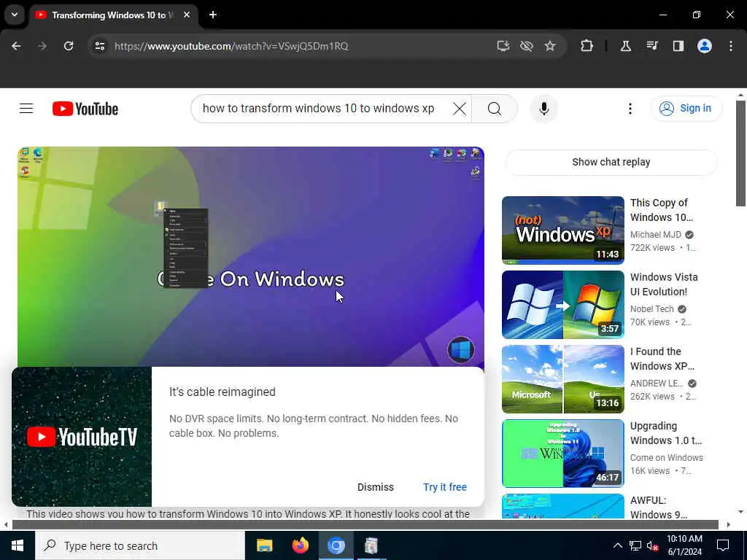The image size is (747, 560).
Task: Dismiss the YouTube TV promo
Action: point(376,487)
